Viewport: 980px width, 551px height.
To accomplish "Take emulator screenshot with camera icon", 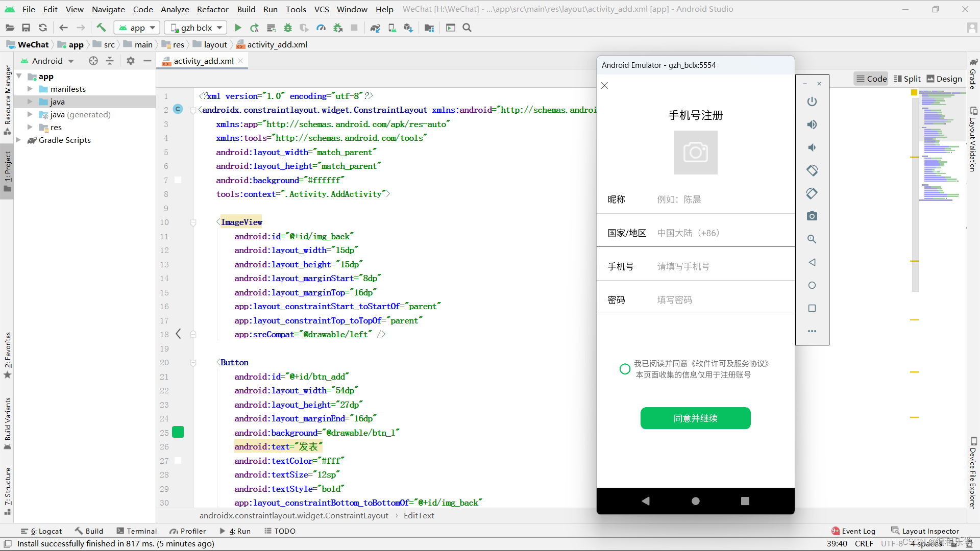I will coord(812,216).
